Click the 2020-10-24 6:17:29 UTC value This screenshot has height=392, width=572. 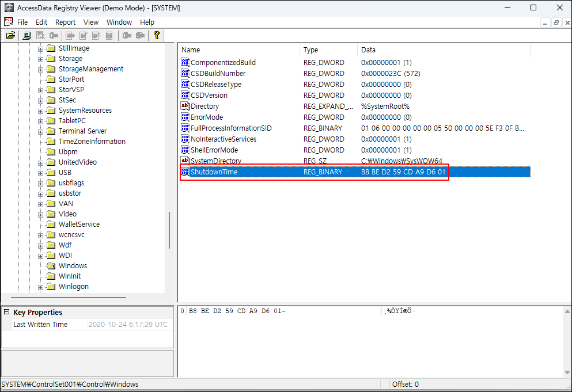[128, 324]
